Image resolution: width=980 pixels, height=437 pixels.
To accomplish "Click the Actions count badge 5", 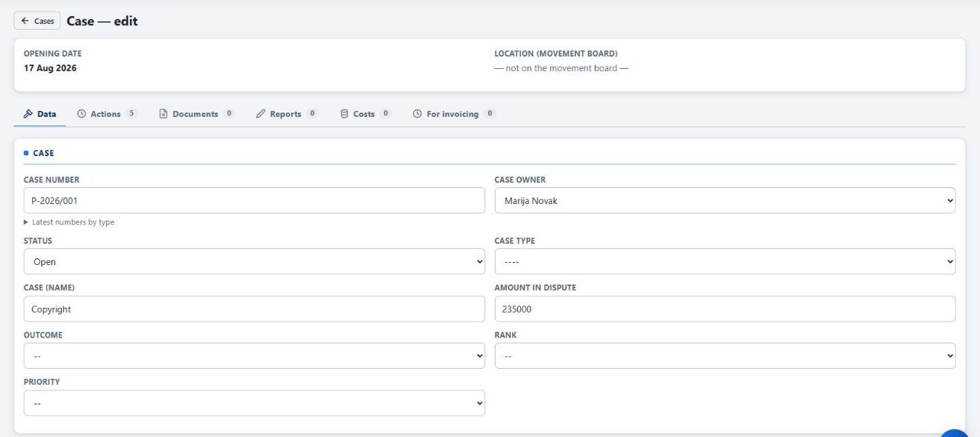I will coord(131,113).
